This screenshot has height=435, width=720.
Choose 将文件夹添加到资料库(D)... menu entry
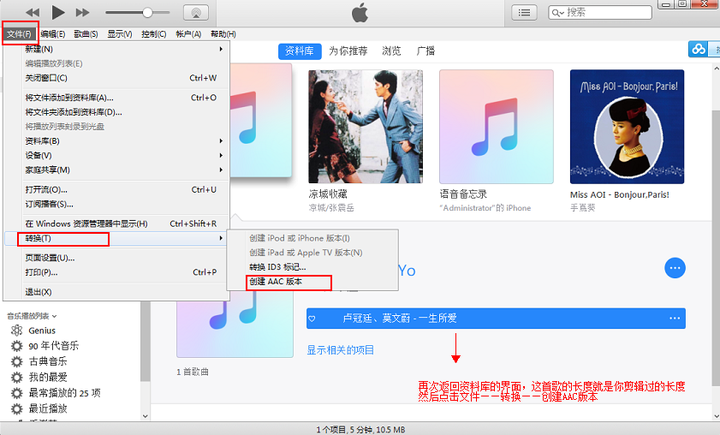(x=116, y=112)
